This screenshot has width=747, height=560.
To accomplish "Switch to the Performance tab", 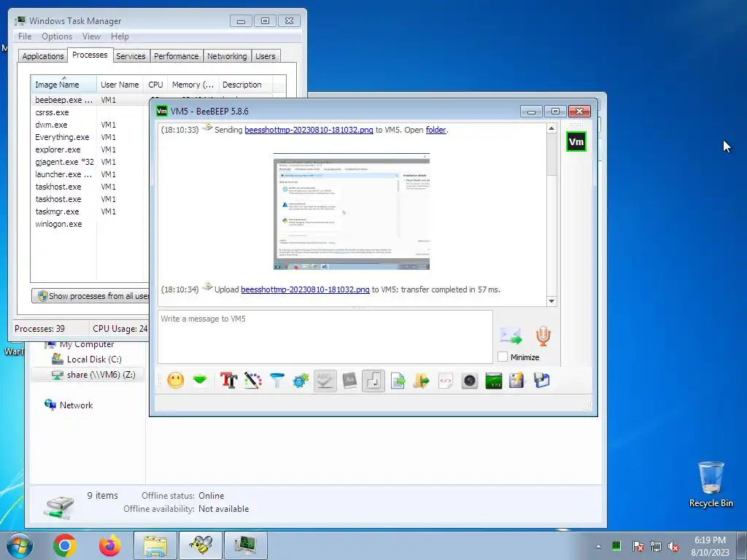I will coord(177,56).
